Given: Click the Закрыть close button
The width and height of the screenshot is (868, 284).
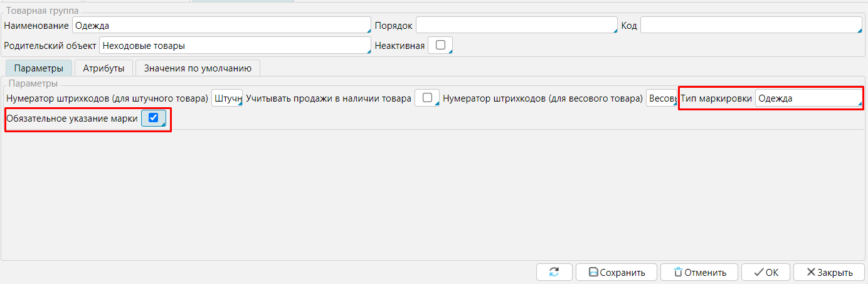Looking at the screenshot, I should pyautogui.click(x=828, y=272).
